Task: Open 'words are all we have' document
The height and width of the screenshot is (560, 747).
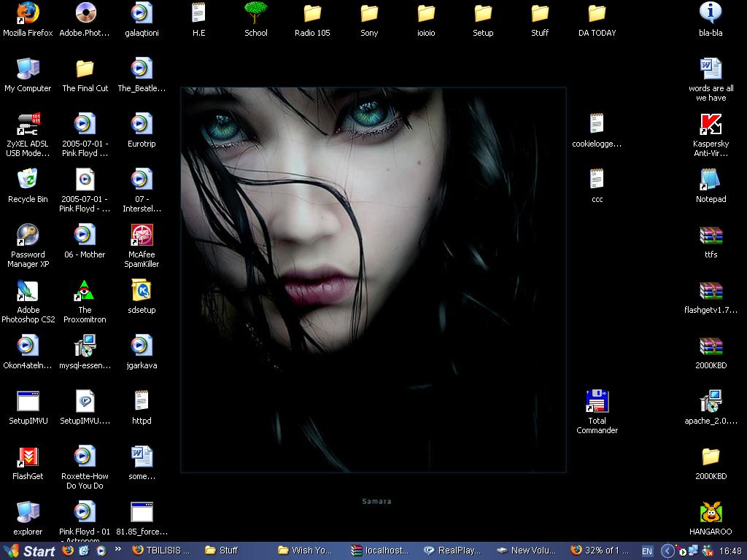Action: (711, 69)
